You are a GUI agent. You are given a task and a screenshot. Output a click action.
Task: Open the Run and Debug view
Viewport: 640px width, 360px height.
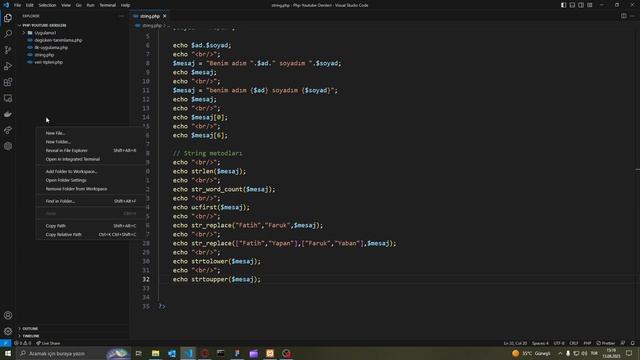coord(8,66)
